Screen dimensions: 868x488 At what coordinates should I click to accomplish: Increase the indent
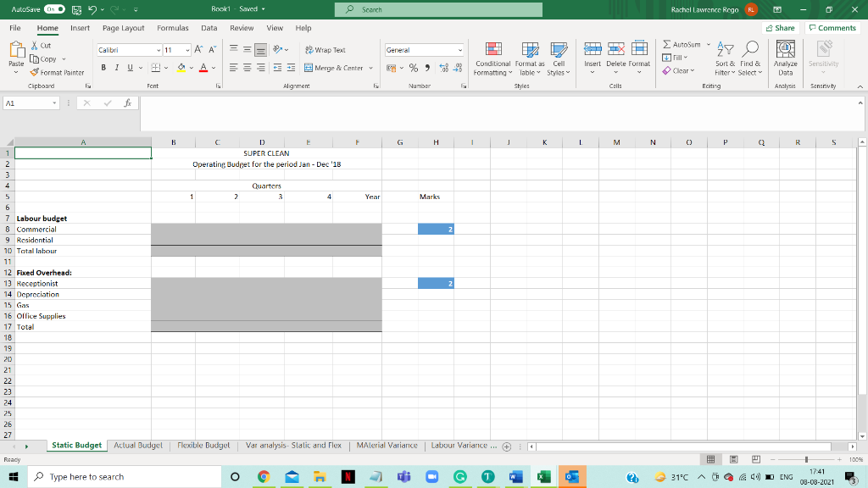(292, 68)
